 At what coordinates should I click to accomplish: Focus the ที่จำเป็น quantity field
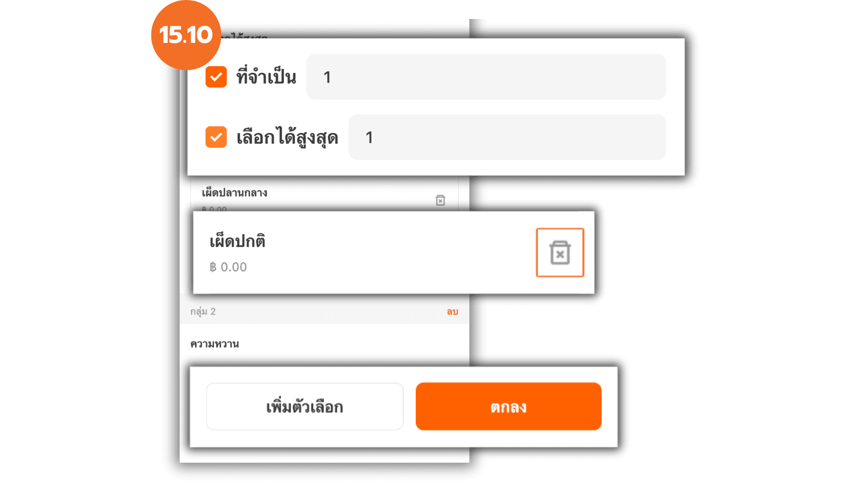[486, 77]
